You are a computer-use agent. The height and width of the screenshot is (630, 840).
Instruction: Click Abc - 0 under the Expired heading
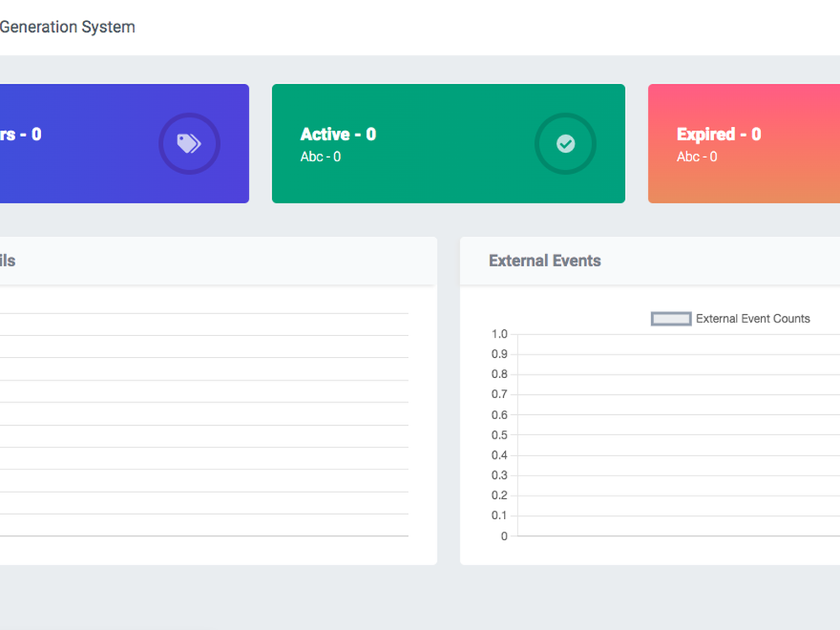[x=696, y=157]
